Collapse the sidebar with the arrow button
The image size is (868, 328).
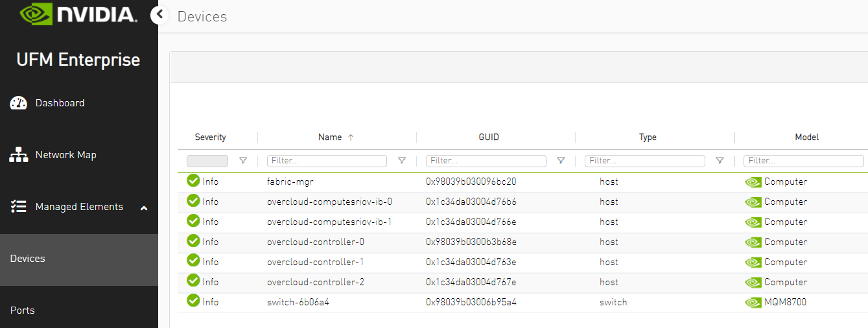(x=159, y=14)
